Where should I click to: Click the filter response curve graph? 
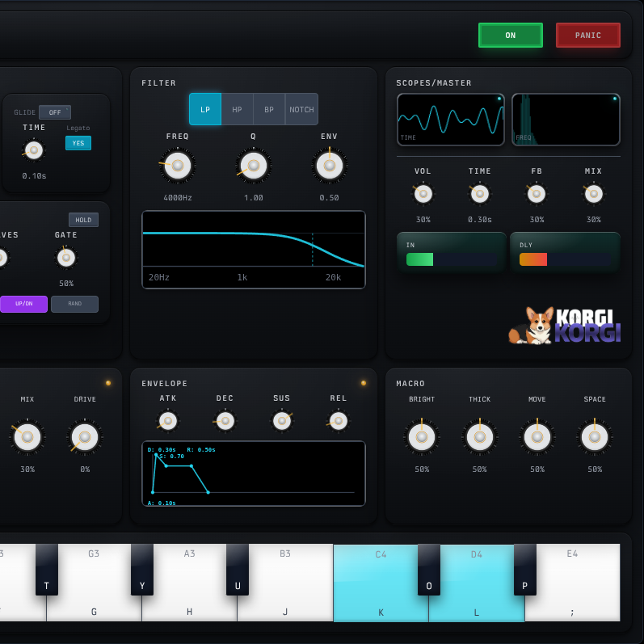pyautogui.click(x=254, y=250)
